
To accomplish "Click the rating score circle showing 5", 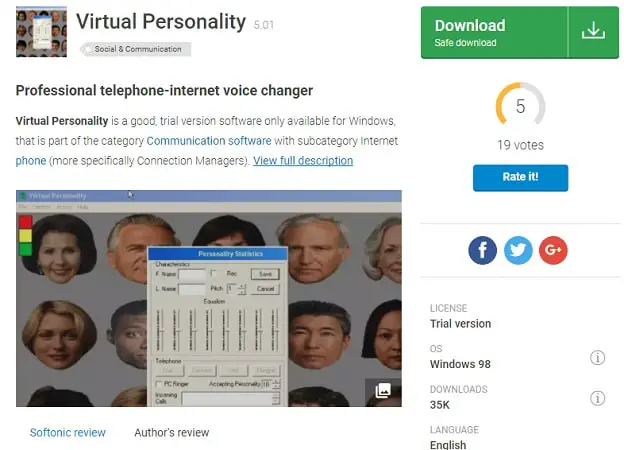I will pyautogui.click(x=520, y=106).
